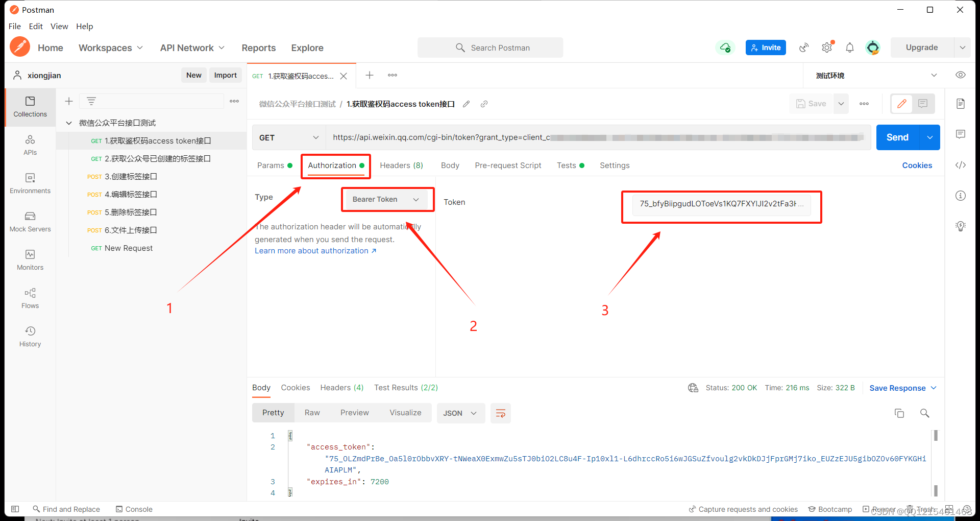This screenshot has width=980, height=521.
Task: Open the File menu
Action: point(15,26)
